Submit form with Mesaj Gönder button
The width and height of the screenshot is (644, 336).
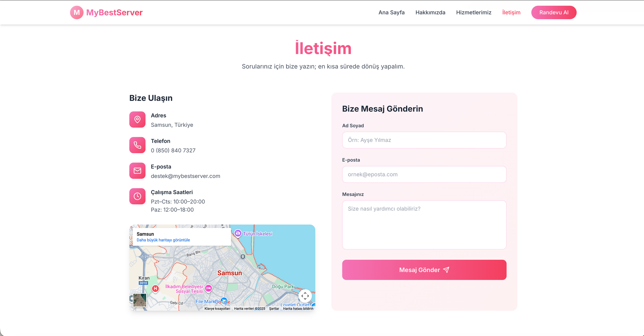pos(424,270)
